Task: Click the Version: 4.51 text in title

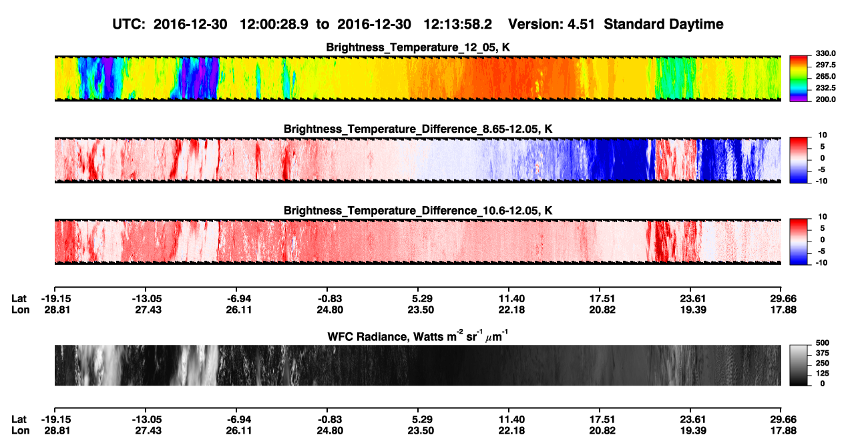Action: (x=553, y=24)
